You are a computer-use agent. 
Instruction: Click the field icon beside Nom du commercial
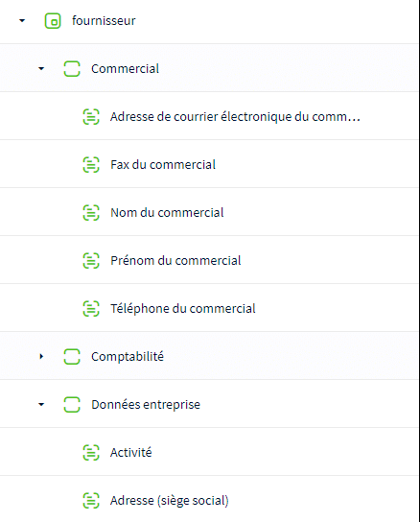[91, 212]
